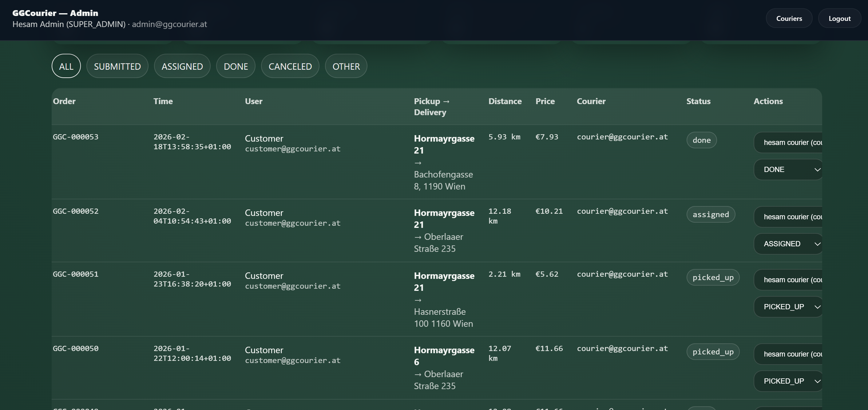Click customer@ggcourier.at email on GGC-000053

[x=293, y=149]
